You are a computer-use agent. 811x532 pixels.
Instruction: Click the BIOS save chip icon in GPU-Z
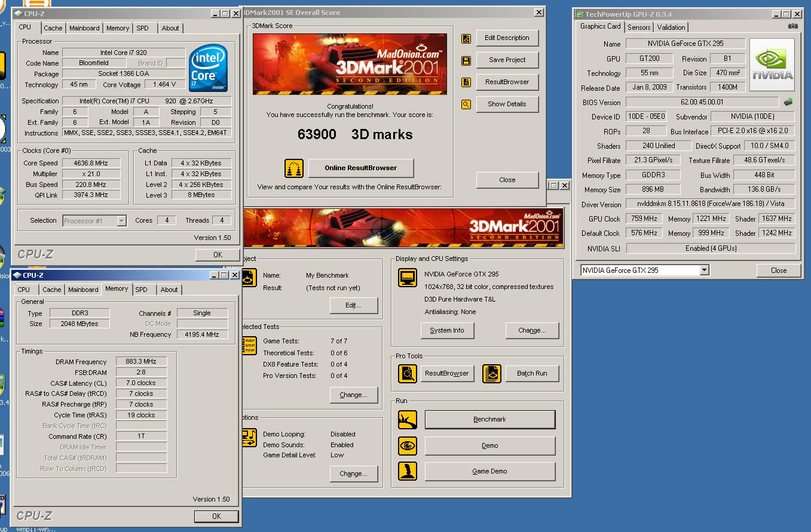tap(788, 102)
